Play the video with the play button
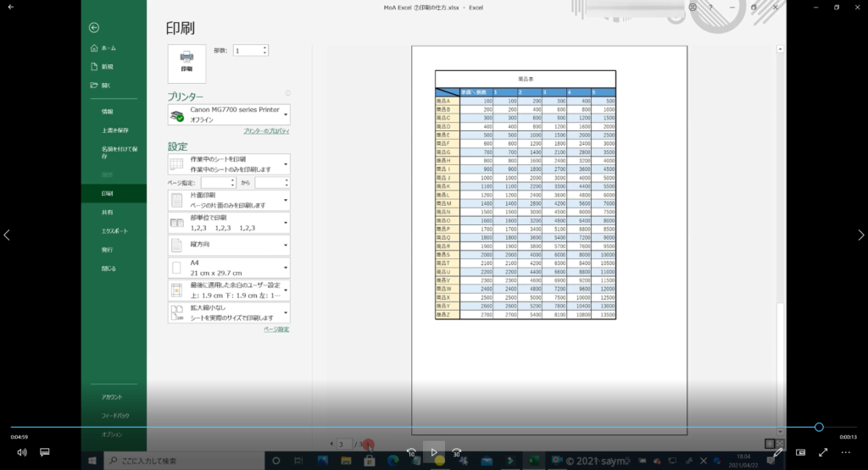The height and width of the screenshot is (470, 868). [433, 452]
